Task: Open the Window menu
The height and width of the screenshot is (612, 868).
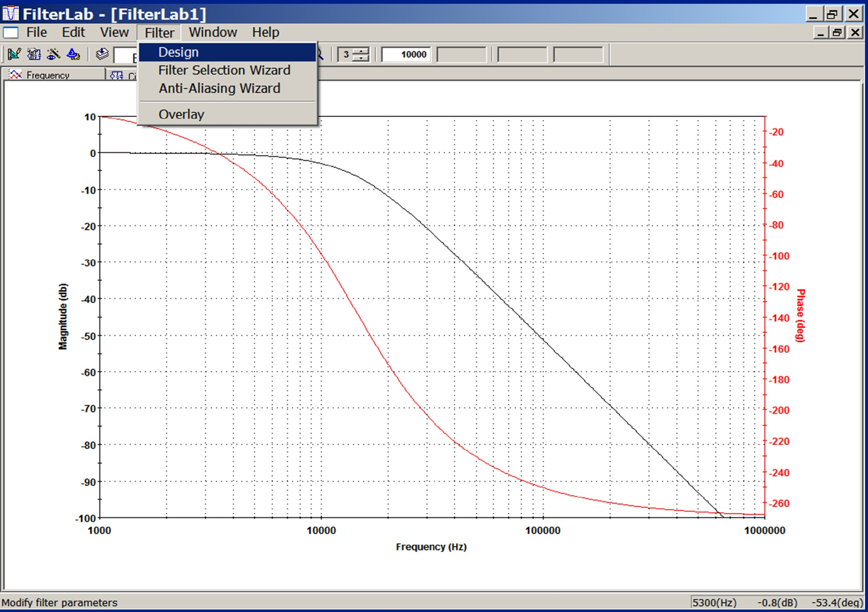Action: click(212, 32)
